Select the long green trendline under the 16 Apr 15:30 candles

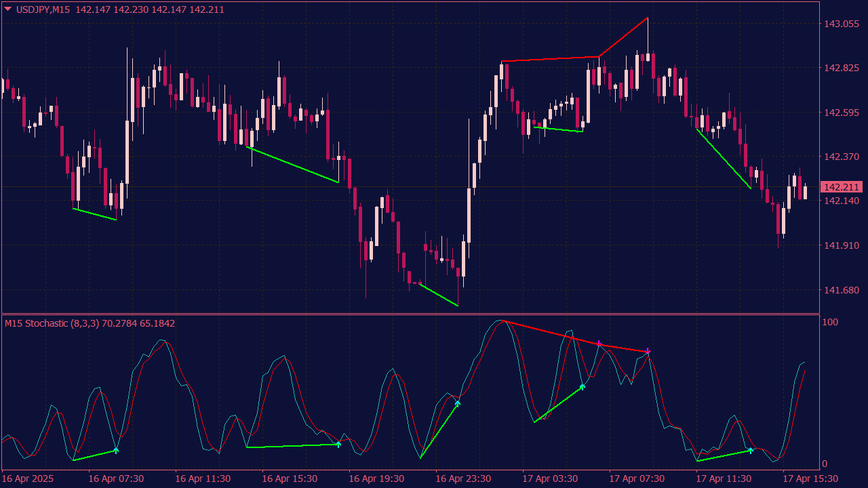pyautogui.click(x=292, y=165)
